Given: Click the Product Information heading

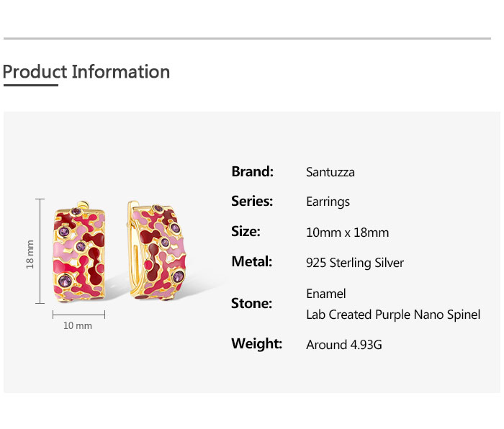Looking at the screenshot, I should pos(86,72).
